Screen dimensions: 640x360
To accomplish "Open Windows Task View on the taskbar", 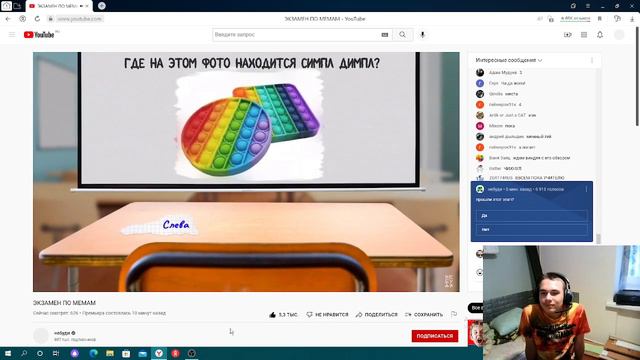I will [56, 353].
